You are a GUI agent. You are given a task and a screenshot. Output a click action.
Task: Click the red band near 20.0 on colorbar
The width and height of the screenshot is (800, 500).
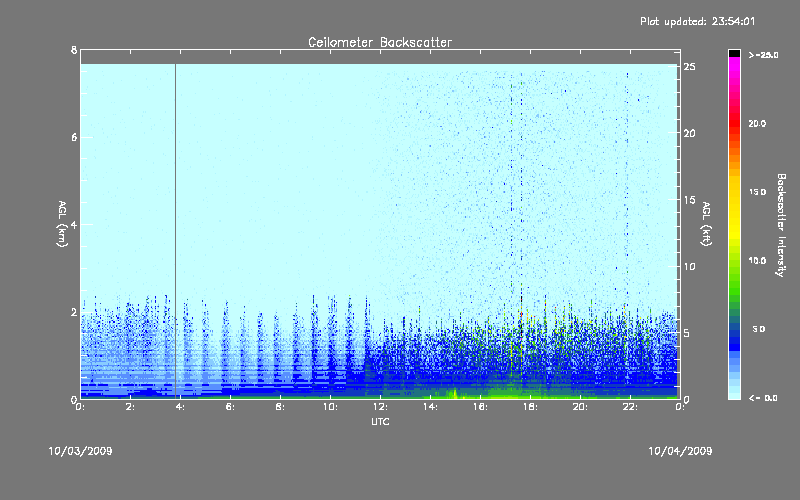(734, 123)
